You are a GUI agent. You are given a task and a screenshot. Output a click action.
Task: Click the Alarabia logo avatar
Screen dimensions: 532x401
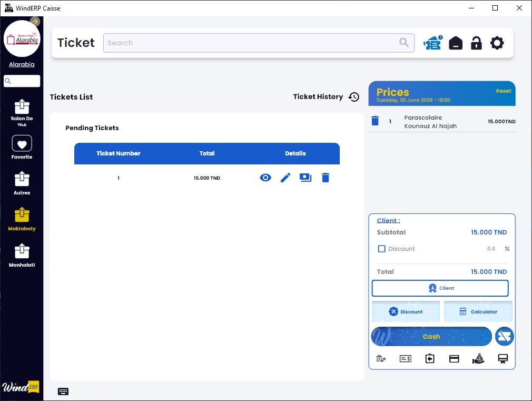pyautogui.click(x=22, y=38)
